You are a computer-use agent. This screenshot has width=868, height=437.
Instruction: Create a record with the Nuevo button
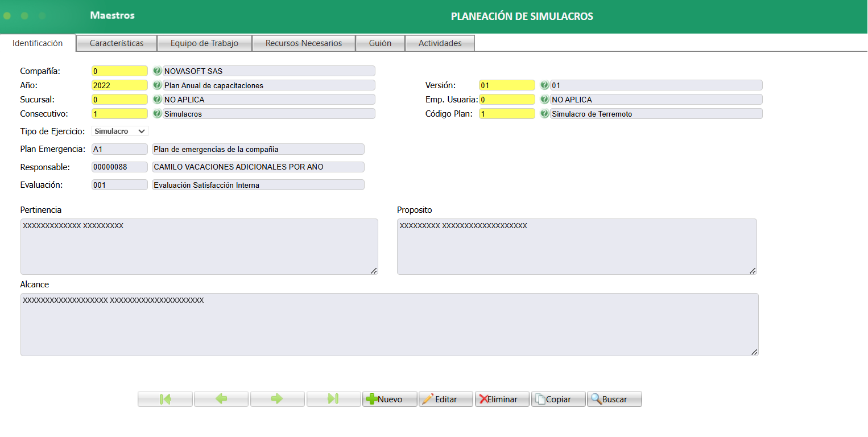(x=390, y=398)
